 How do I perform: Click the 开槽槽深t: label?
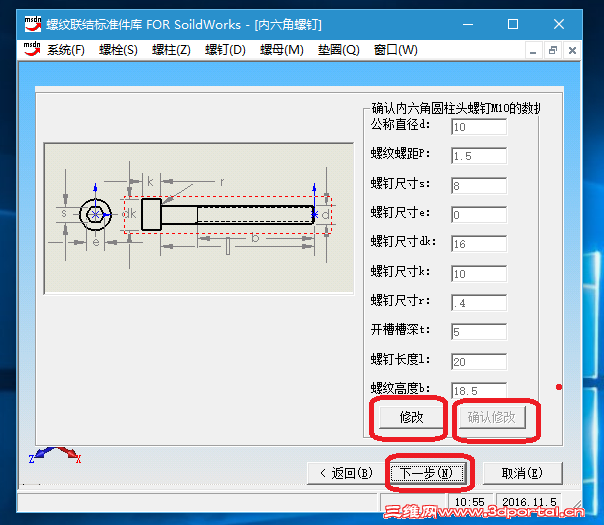point(400,329)
